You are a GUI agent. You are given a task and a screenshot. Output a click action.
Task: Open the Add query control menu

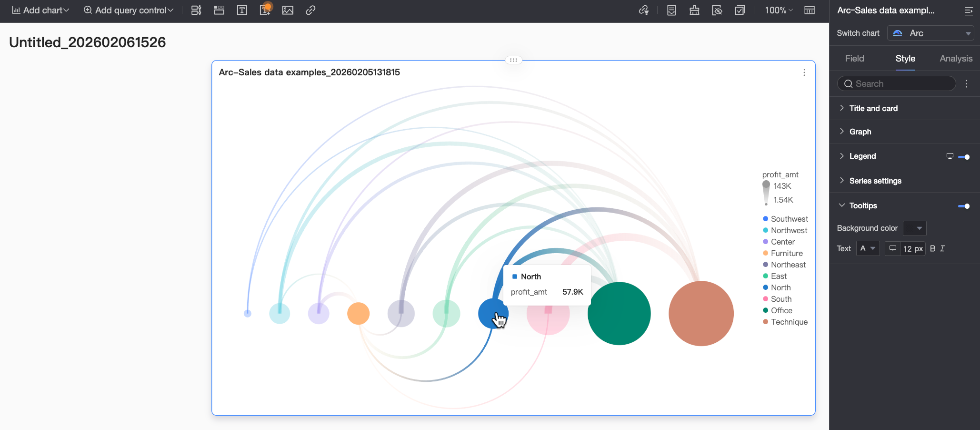tap(129, 10)
